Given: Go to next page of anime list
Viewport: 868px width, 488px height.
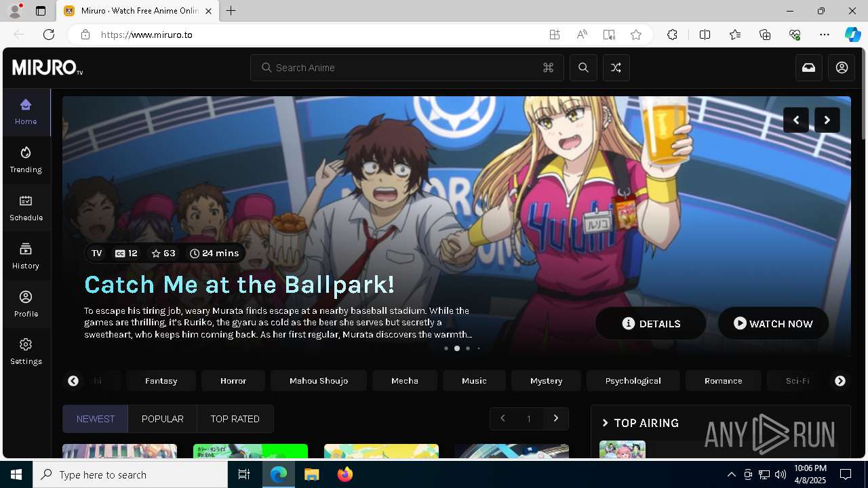Looking at the screenshot, I should (556, 419).
